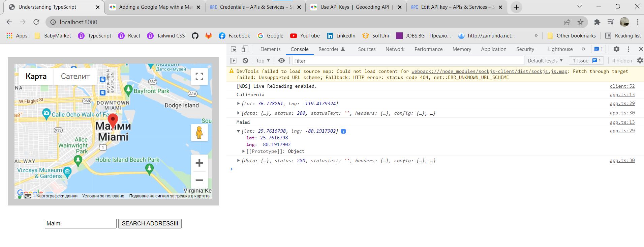Focus the address input containing Maimi

pos(81,224)
